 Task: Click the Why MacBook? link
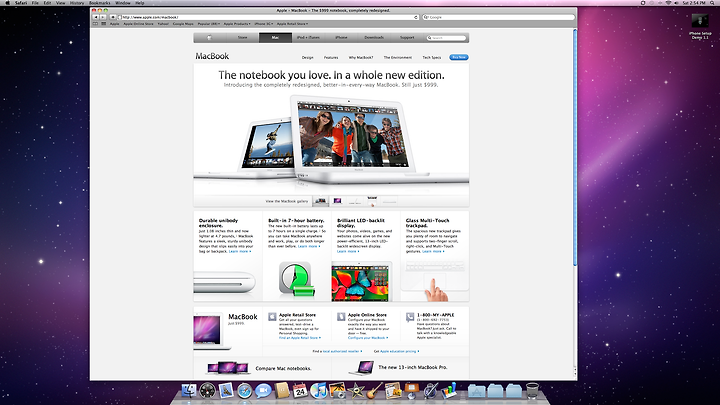coord(361,57)
